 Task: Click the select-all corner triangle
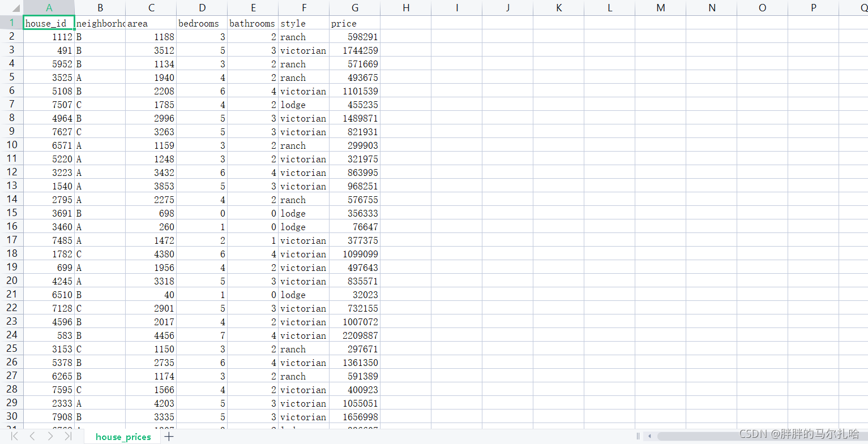tap(16, 8)
